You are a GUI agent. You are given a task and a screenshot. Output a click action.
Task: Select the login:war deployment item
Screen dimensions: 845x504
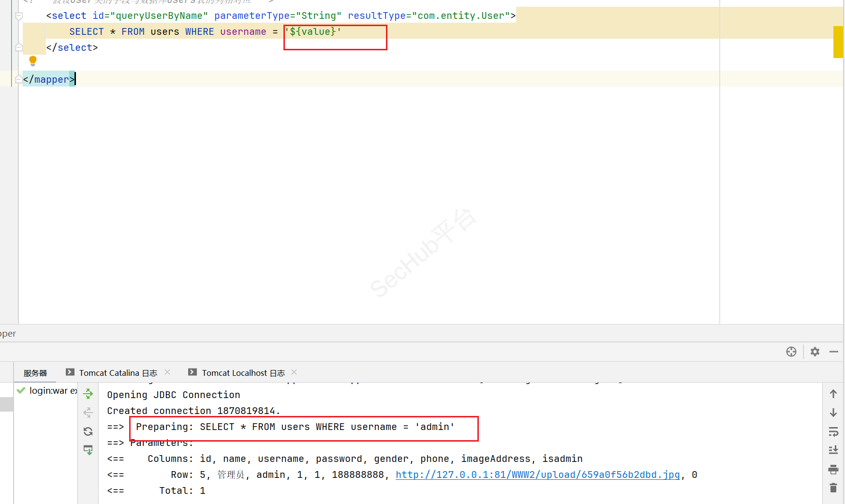point(52,391)
